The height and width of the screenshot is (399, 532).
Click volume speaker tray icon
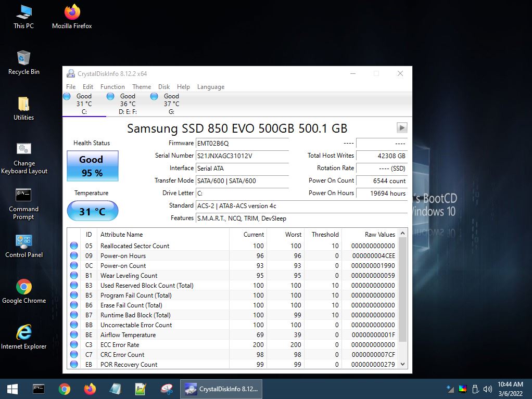[x=487, y=389]
